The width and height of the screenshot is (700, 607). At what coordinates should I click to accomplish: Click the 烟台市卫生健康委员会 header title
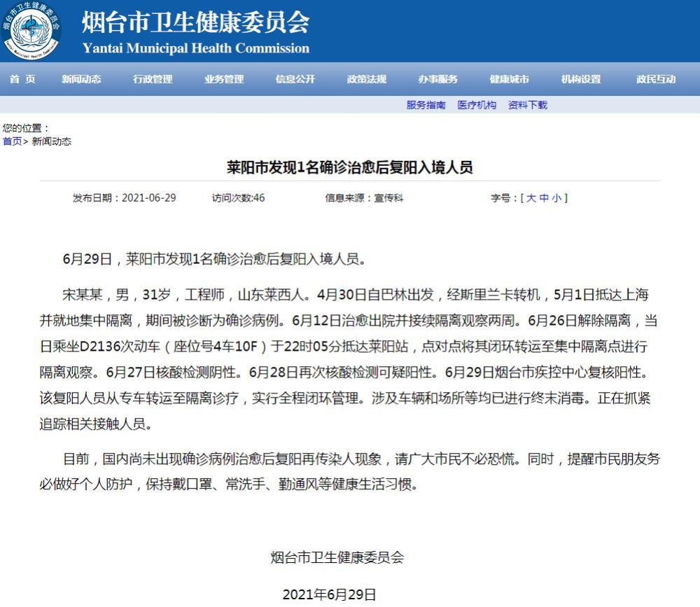point(195,22)
